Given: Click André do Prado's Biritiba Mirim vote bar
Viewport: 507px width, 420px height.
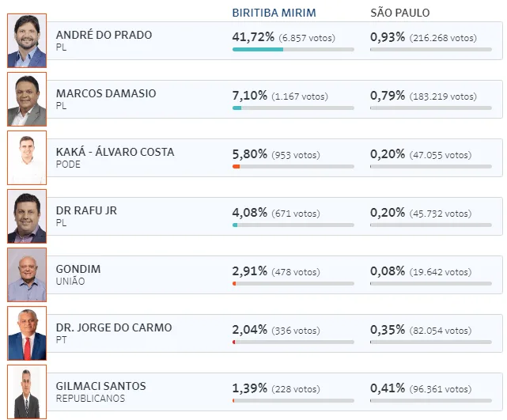Looking at the screenshot, I should point(293,50).
